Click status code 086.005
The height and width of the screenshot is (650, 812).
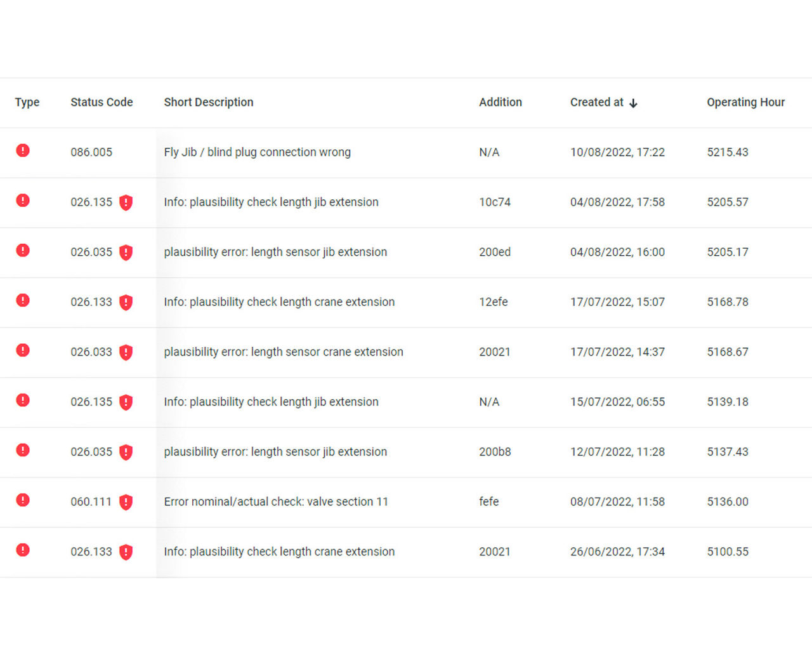pos(91,152)
